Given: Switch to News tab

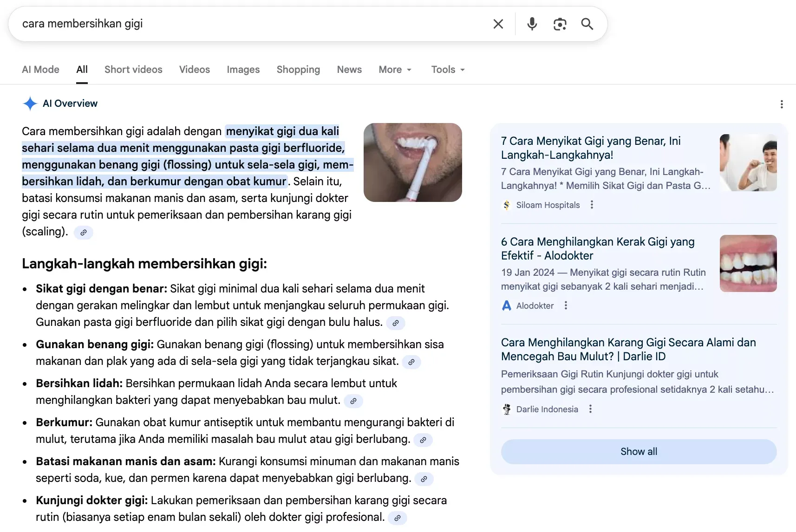Looking at the screenshot, I should click(x=349, y=70).
